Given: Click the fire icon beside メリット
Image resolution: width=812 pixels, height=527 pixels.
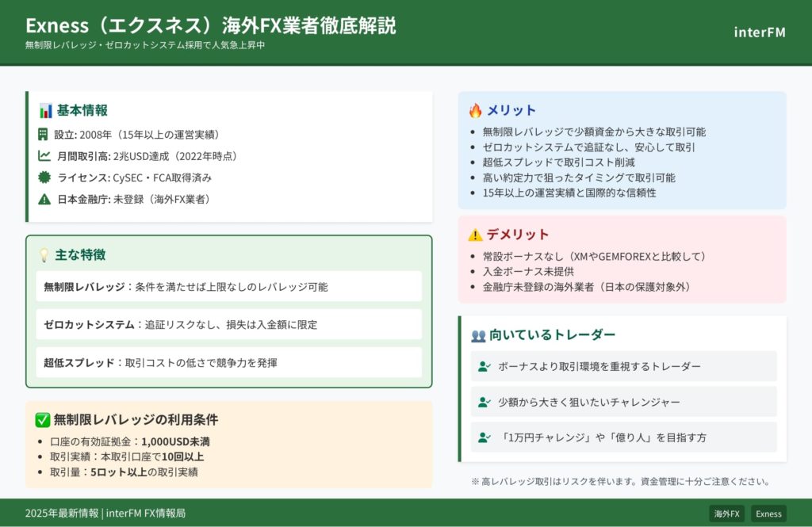Looking at the screenshot, I should click(475, 111).
